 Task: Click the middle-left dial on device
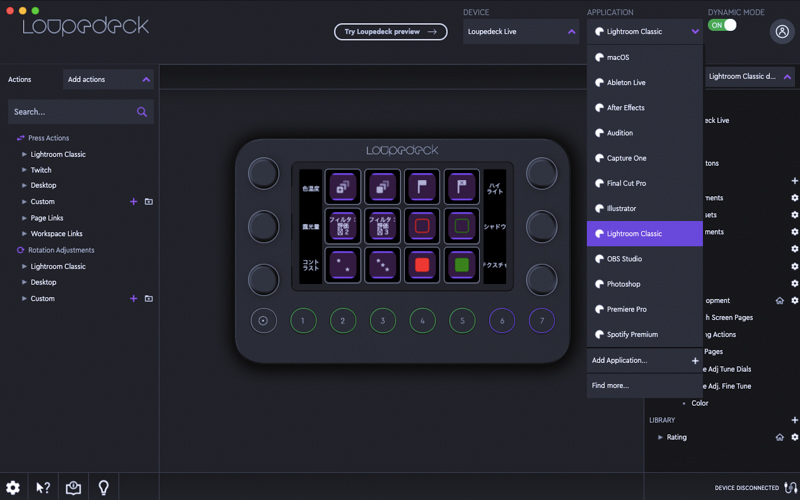[x=263, y=227]
